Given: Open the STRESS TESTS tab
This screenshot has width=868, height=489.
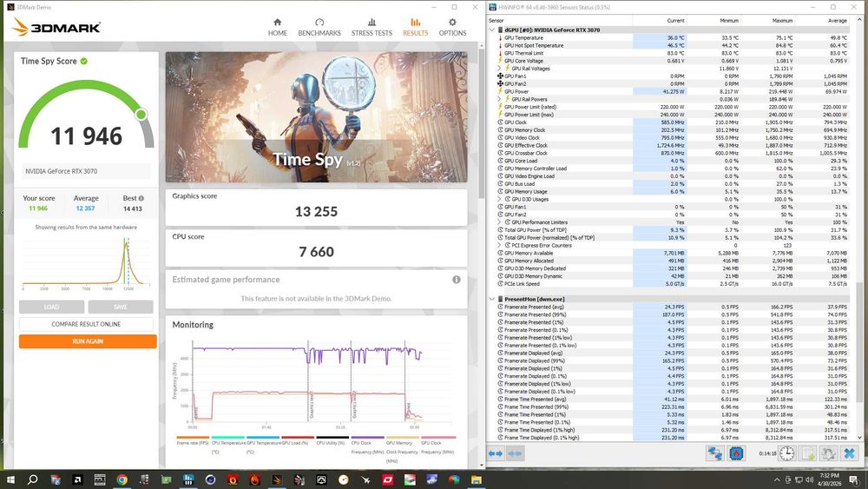Looking at the screenshot, I should point(372,27).
